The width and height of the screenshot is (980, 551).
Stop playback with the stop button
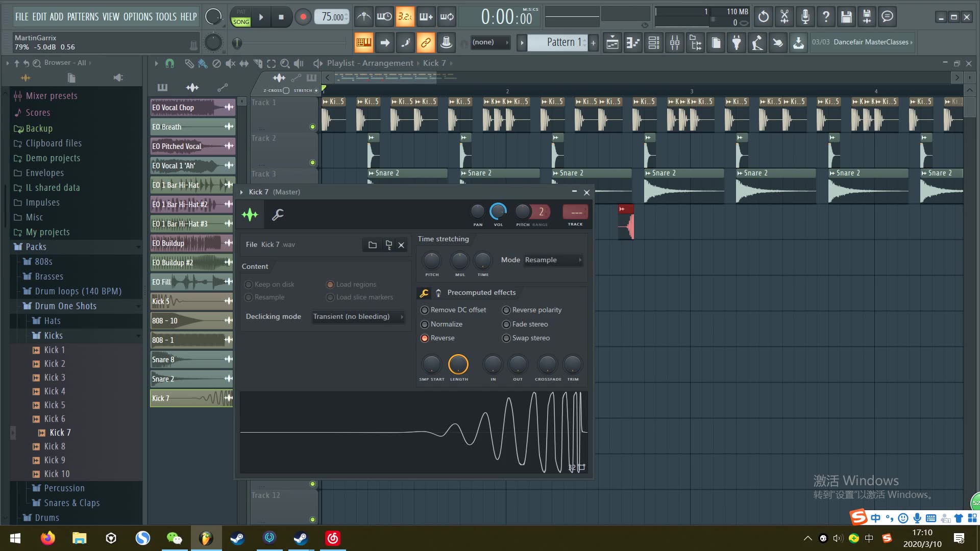tap(281, 17)
